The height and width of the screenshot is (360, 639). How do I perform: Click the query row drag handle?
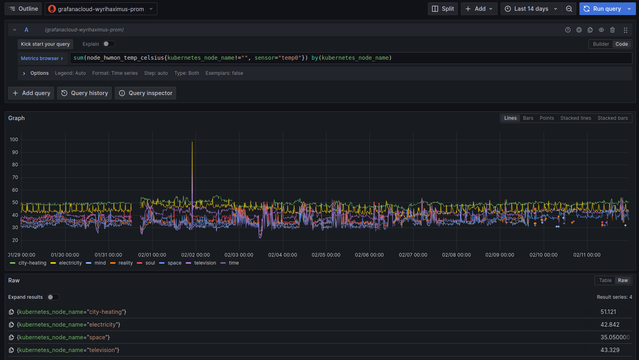(x=626, y=30)
